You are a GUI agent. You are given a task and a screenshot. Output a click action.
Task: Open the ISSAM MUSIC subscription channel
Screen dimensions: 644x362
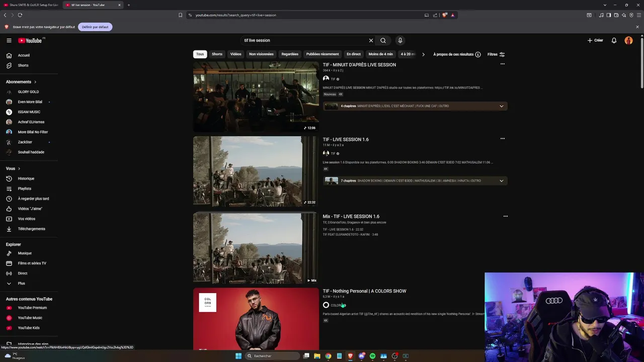[29, 112]
